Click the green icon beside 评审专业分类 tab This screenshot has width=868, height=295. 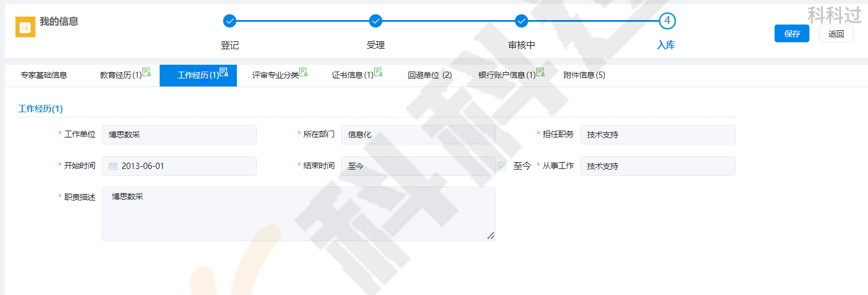point(303,72)
